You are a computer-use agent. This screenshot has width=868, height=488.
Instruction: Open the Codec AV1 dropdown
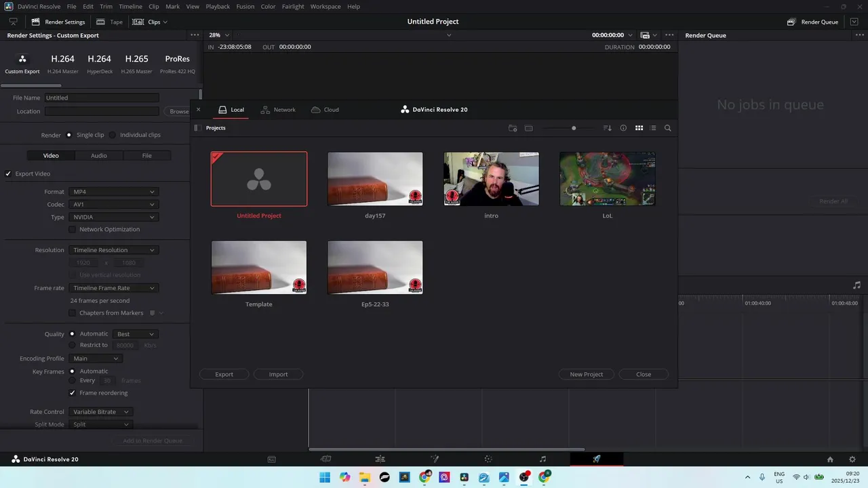[x=114, y=205]
